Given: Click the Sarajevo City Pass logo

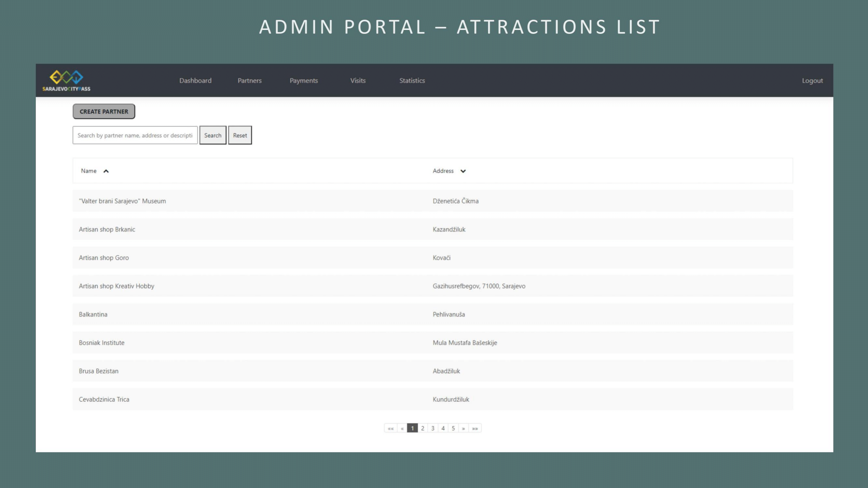Looking at the screenshot, I should click(66, 81).
